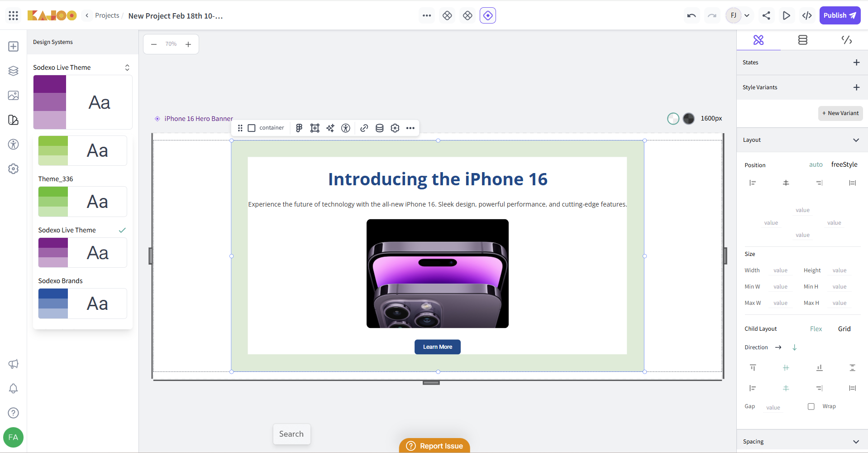Open the code view icon in top bar
This screenshot has height=453, width=868.
807,15
